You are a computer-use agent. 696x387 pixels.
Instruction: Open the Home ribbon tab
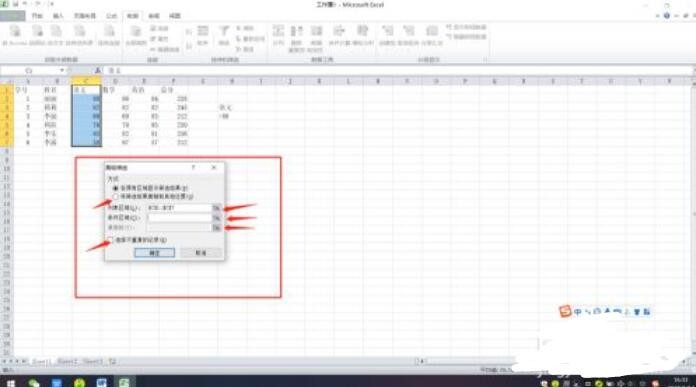click(37, 16)
